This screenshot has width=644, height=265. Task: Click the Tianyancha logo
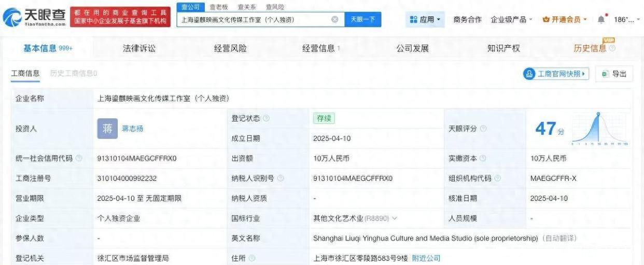[34, 17]
